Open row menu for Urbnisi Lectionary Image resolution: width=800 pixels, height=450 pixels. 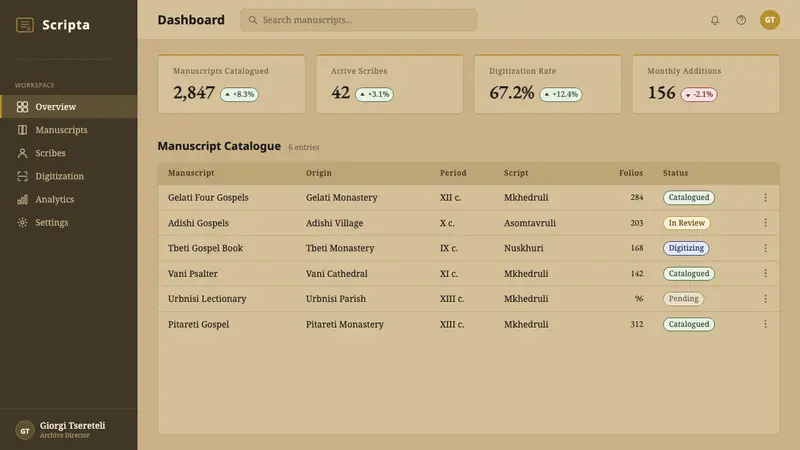tap(765, 299)
